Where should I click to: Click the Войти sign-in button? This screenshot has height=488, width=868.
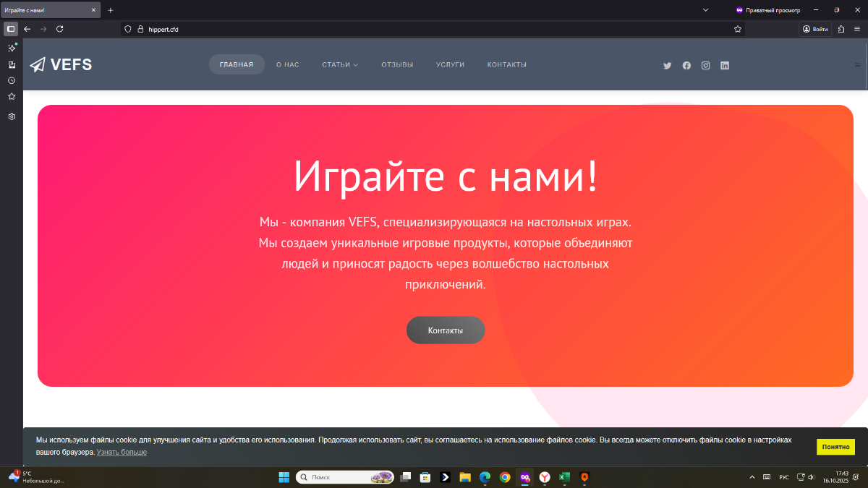(815, 29)
